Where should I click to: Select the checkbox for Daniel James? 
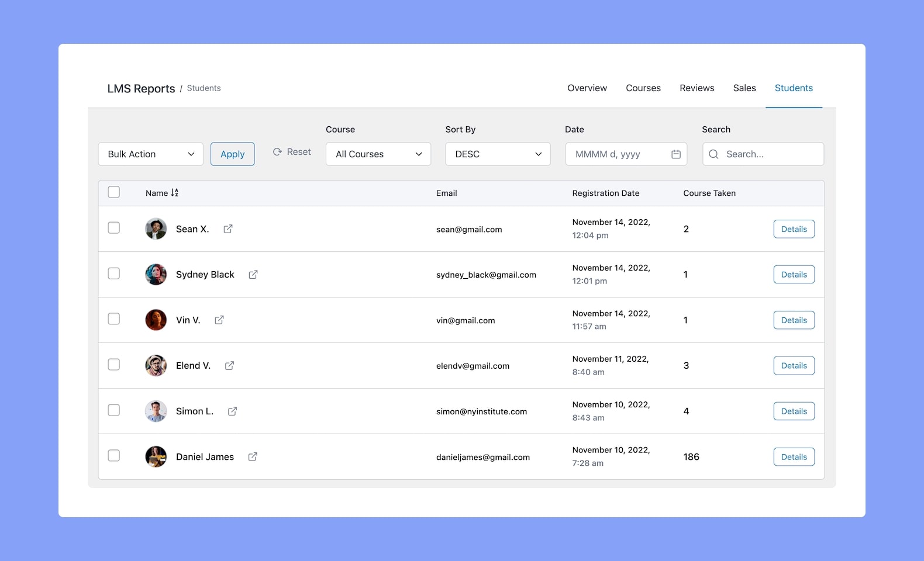point(114,456)
